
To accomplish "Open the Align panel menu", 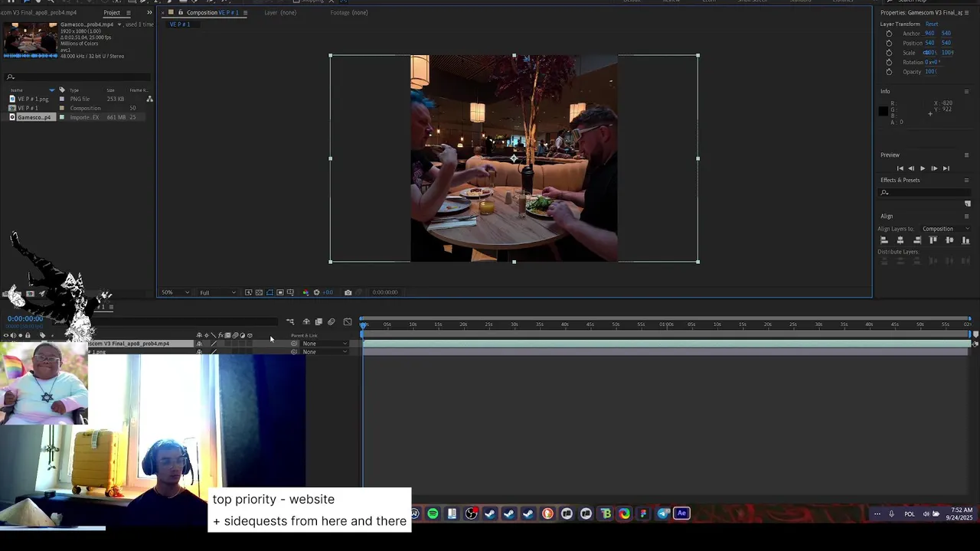I will point(966,216).
